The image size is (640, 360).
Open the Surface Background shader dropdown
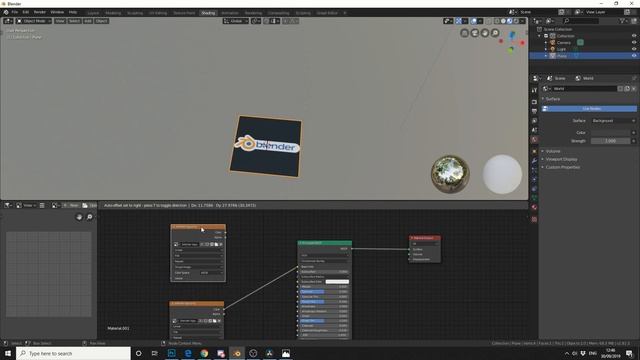point(613,121)
